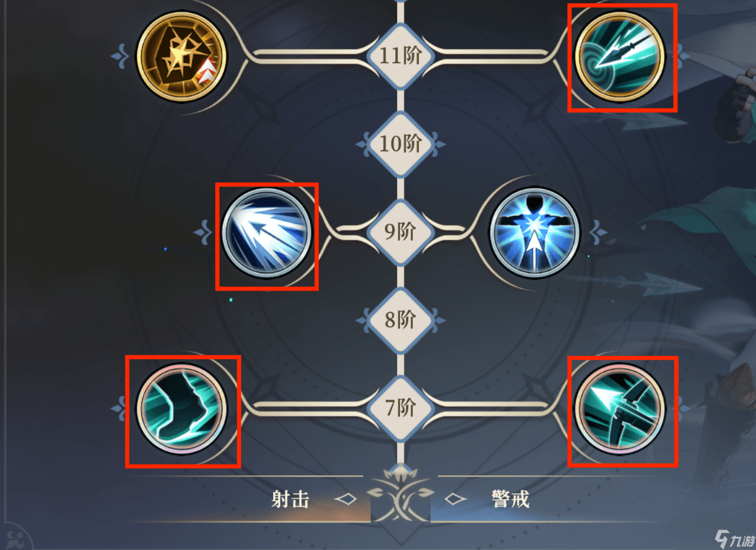Select the golden shattered shield skill icon
This screenshot has width=756, height=550.
pos(182,56)
